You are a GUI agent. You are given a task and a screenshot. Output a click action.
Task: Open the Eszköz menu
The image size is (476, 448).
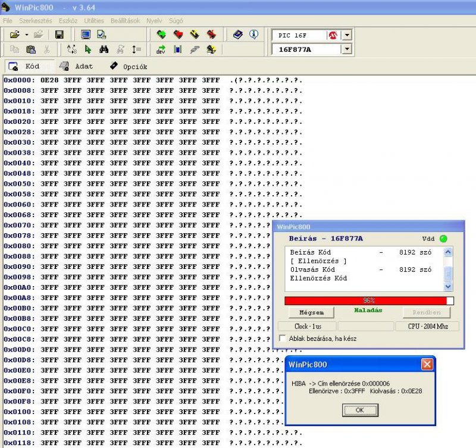68,21
